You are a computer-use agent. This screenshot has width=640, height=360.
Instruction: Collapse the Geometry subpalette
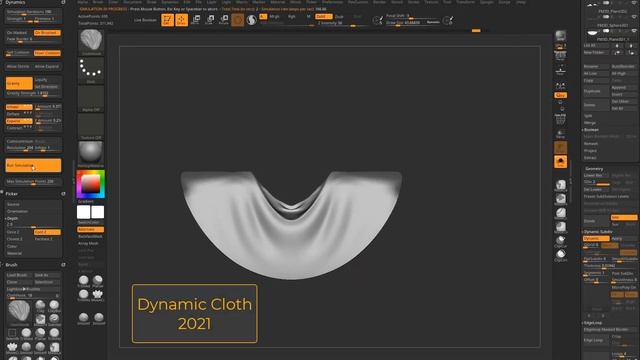(x=594, y=169)
